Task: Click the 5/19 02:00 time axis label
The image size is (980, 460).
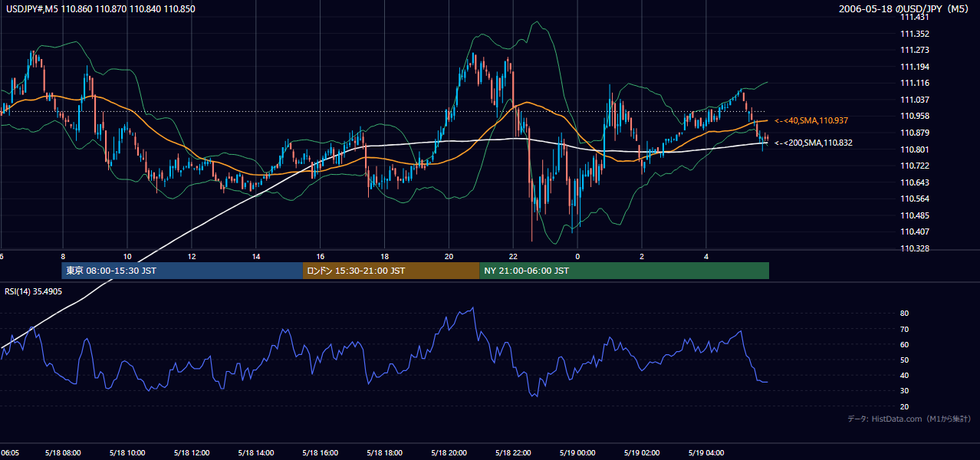Action: tap(643, 452)
